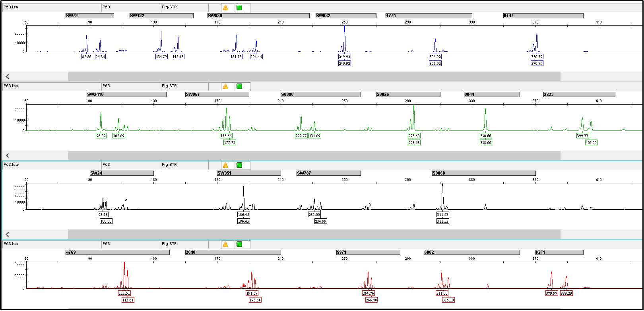Viewport: 644px width, 311px height.
Task: Click yellow warning triangle in SW2410 panel header
Action: pos(225,86)
